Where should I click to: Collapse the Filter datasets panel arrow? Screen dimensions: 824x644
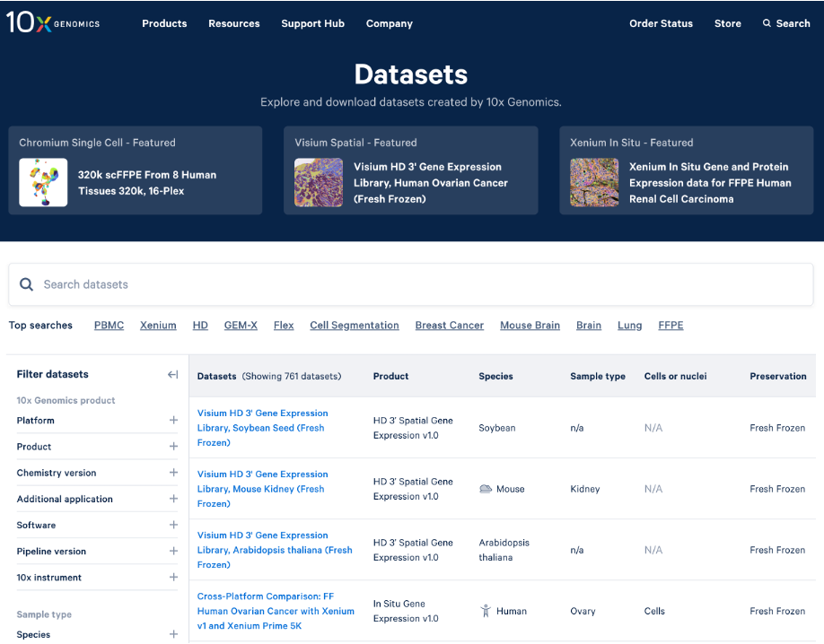click(x=173, y=375)
